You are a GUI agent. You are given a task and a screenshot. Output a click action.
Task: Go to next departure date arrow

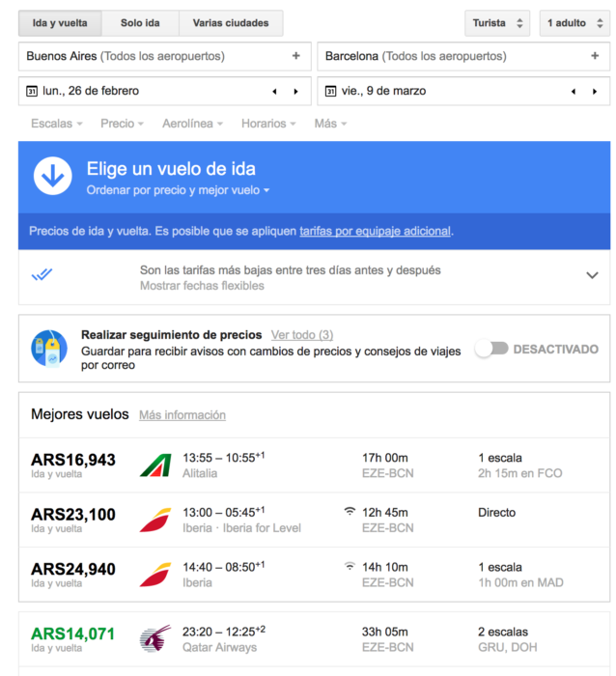coord(295,92)
